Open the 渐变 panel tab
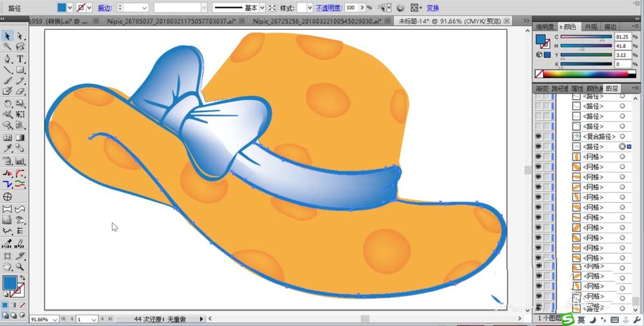The height and width of the screenshot is (326, 644). click(542, 88)
